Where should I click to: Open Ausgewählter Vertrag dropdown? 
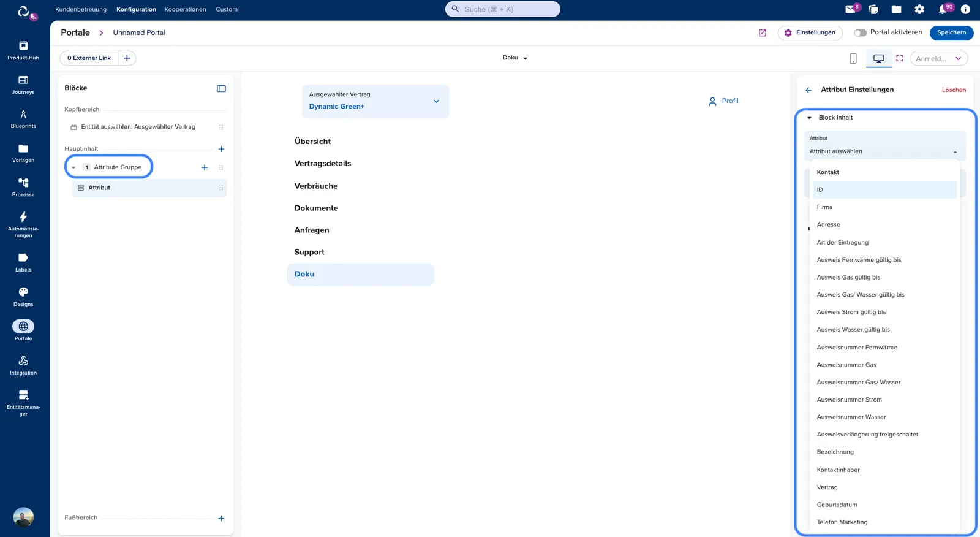tap(375, 101)
